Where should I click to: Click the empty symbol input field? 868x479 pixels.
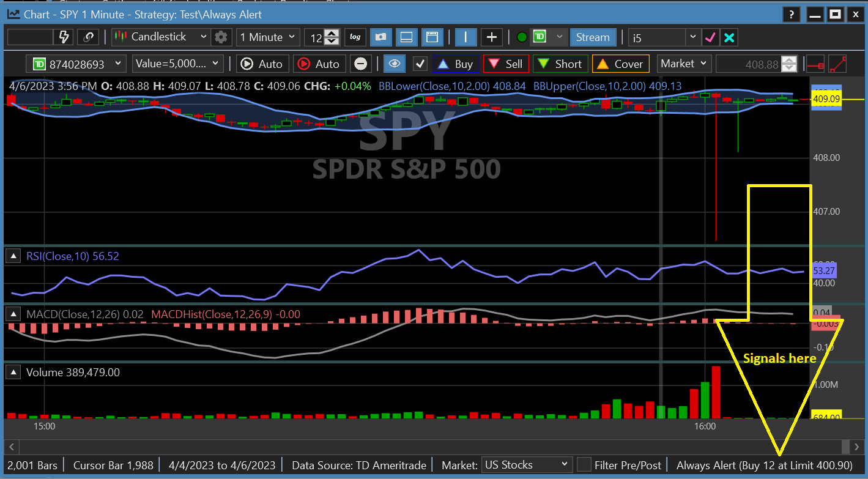coord(30,37)
